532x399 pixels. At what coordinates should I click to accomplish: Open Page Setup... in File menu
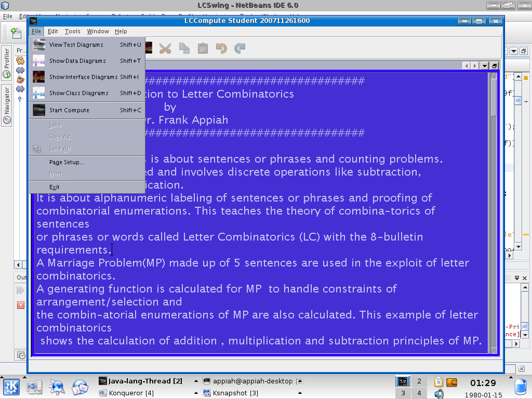[87, 162]
